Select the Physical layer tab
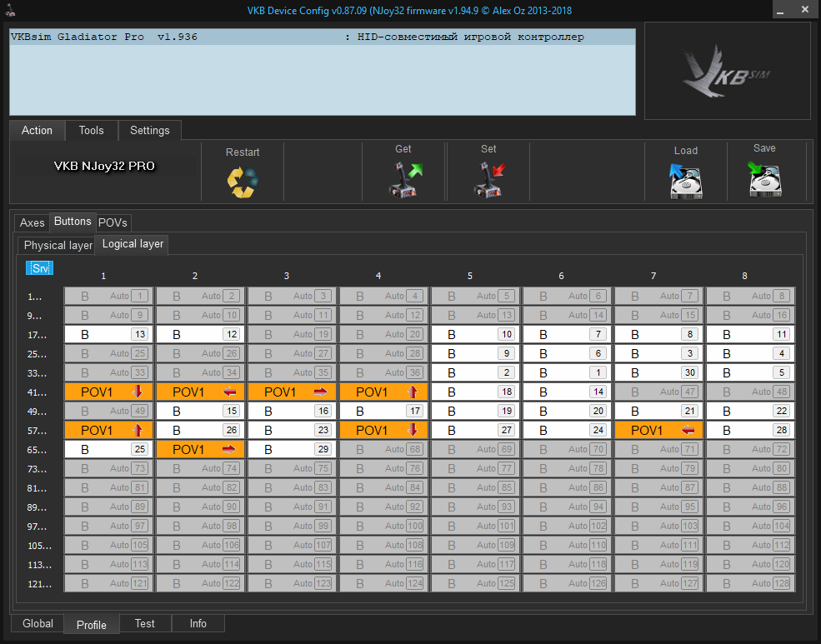Image resolution: width=821 pixels, height=644 pixels. click(x=58, y=246)
